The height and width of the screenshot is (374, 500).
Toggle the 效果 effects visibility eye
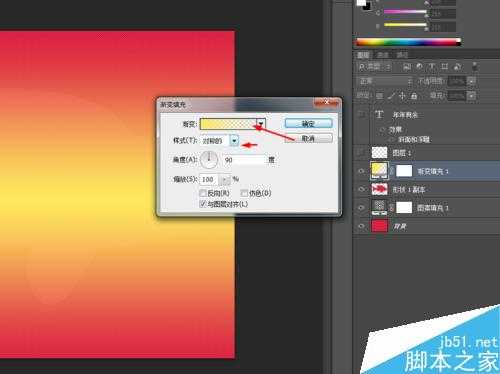pyautogui.click(x=382, y=129)
